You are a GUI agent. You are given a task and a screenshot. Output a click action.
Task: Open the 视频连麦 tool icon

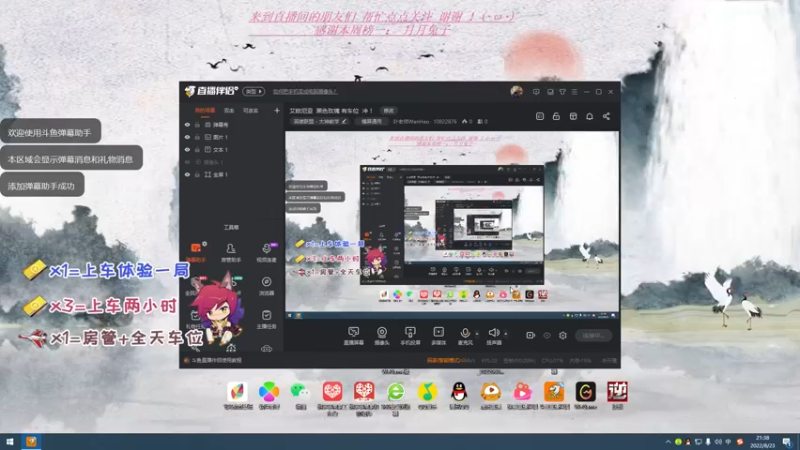click(266, 252)
